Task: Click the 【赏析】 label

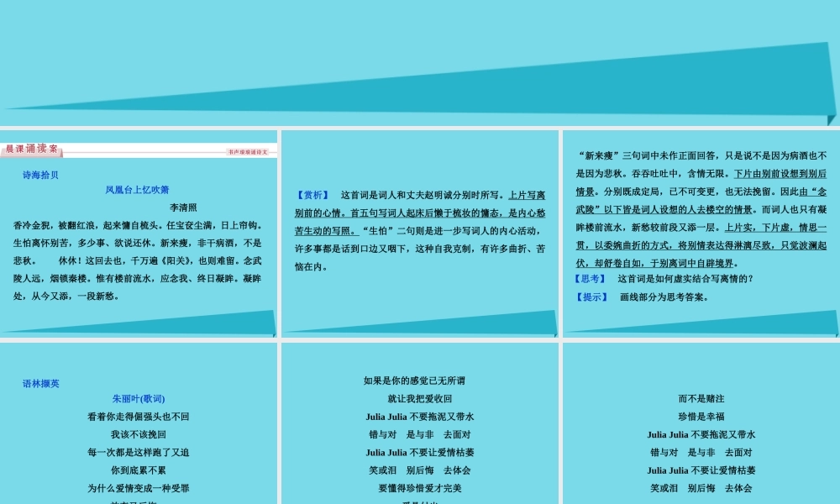Action: (x=312, y=195)
